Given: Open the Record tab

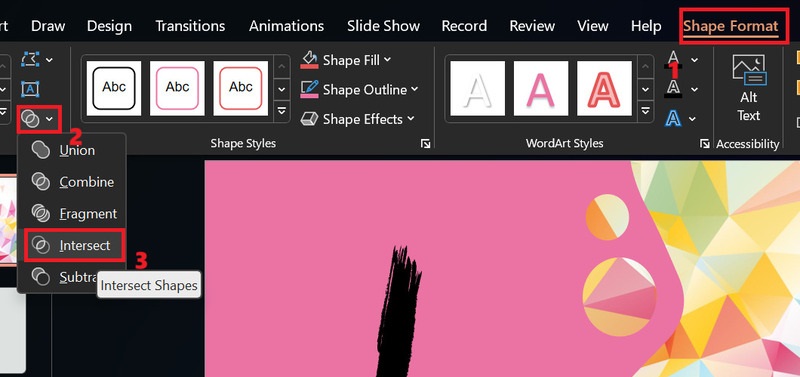Looking at the screenshot, I should click(464, 26).
